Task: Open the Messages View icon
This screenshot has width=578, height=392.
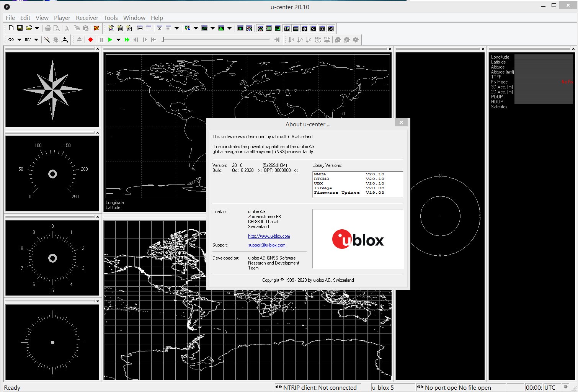Action: (x=140, y=28)
